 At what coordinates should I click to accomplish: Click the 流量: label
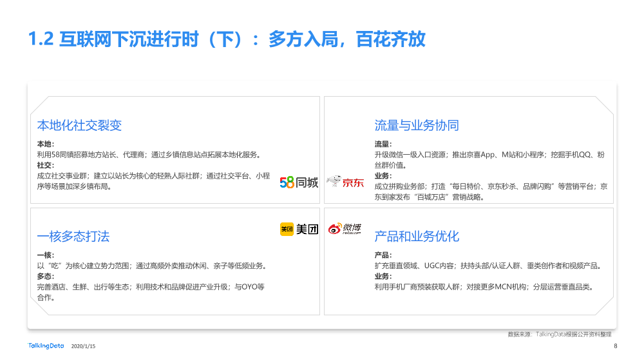[x=383, y=144]
